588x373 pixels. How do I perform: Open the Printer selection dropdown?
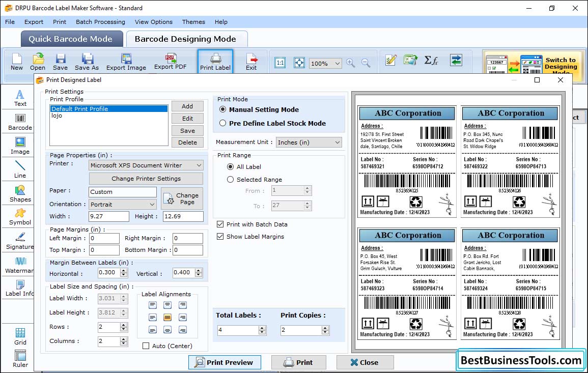146,165
